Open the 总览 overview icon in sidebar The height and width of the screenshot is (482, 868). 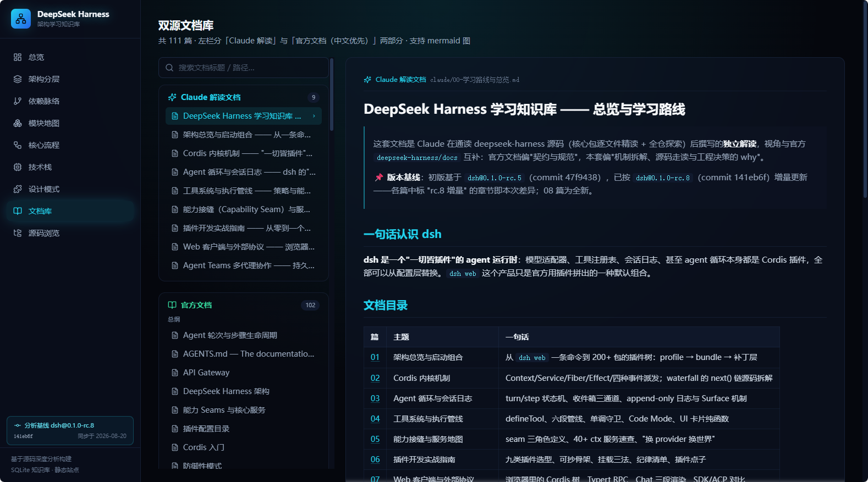[x=18, y=57]
